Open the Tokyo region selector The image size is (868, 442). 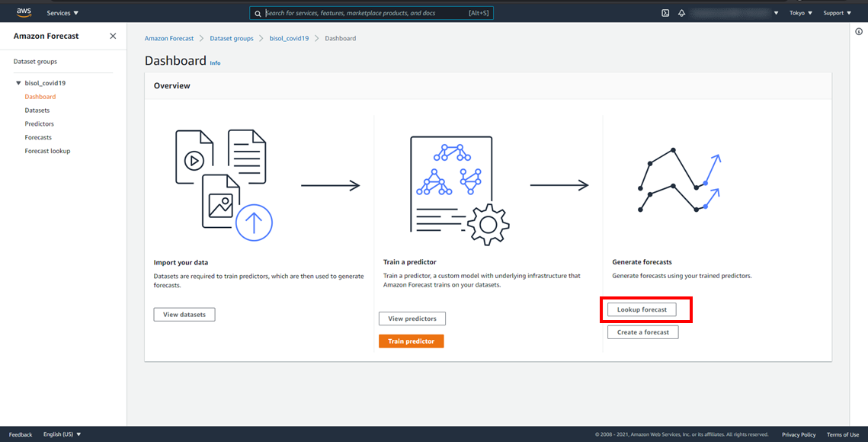[800, 13]
